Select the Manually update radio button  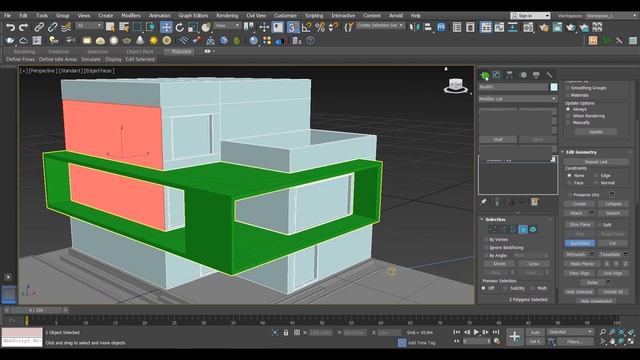[568, 122]
